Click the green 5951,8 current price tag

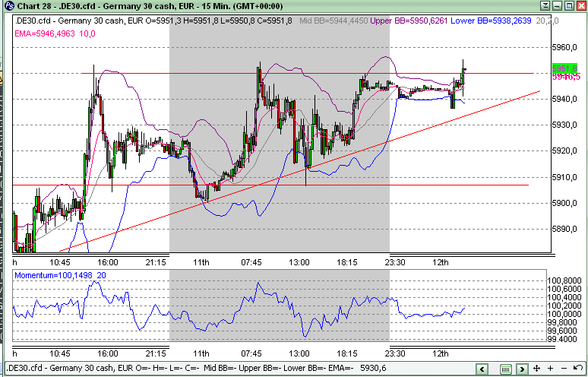coord(564,68)
